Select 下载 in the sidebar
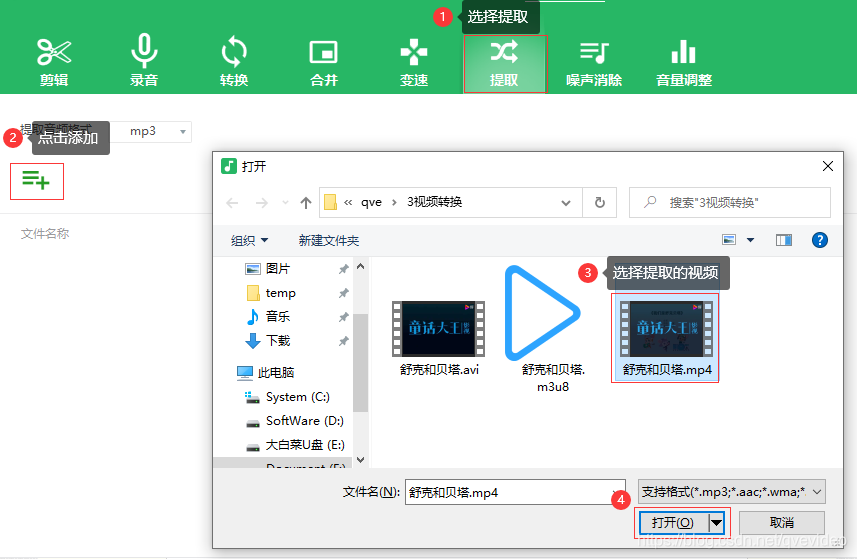This screenshot has height=559, width=857. coord(278,340)
